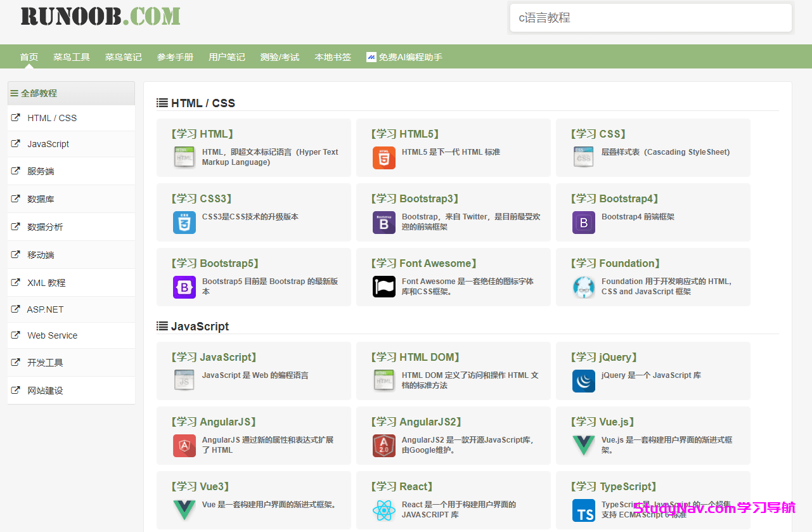Click the green Vue.js logo icon
The height and width of the screenshot is (532, 812).
[583, 446]
